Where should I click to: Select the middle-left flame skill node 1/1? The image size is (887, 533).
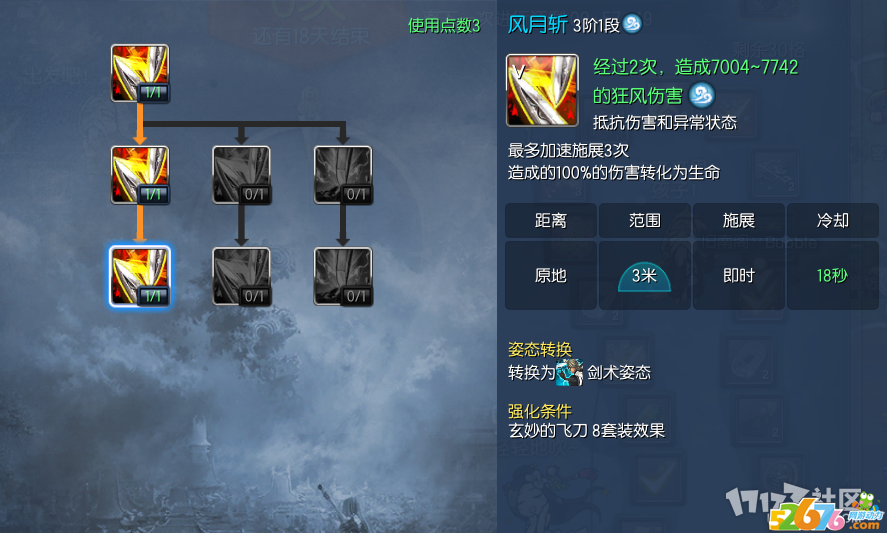(140, 175)
